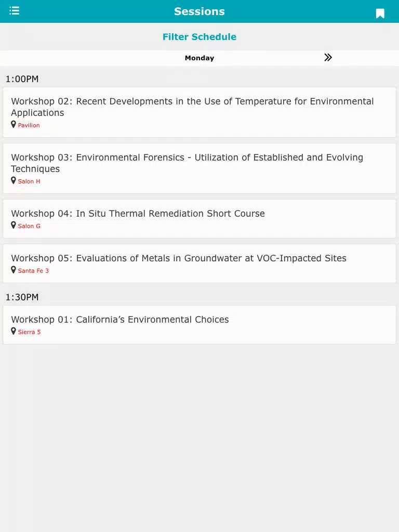Go to next day with double chevron
The image size is (399, 532).
(x=328, y=57)
